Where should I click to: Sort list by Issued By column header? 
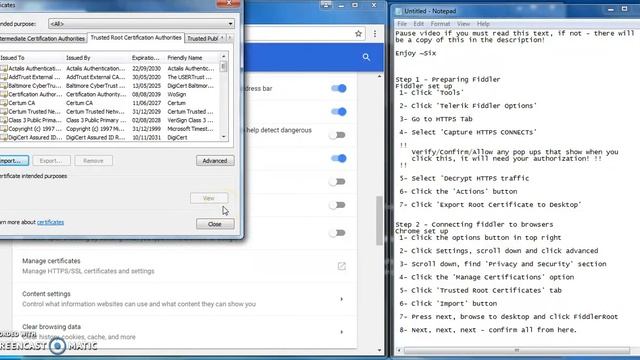(97, 58)
